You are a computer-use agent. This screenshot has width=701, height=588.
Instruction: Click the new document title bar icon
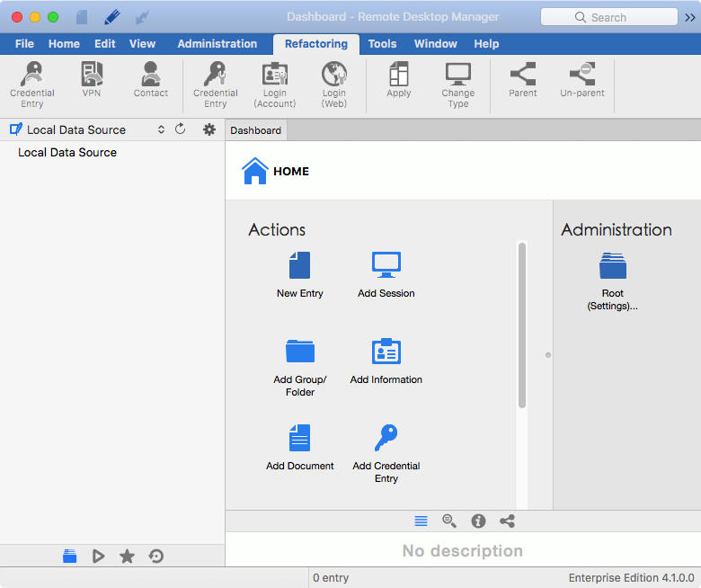[x=82, y=17]
